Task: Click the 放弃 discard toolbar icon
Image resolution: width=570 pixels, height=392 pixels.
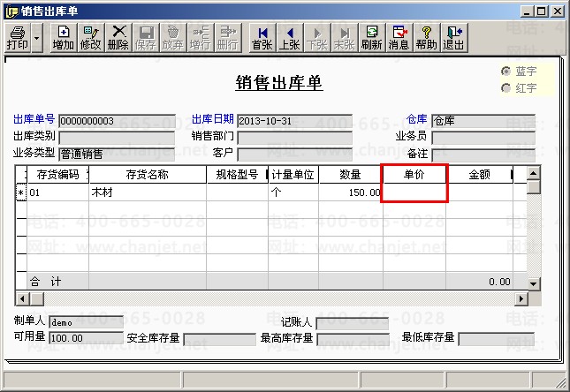Action: [172, 38]
